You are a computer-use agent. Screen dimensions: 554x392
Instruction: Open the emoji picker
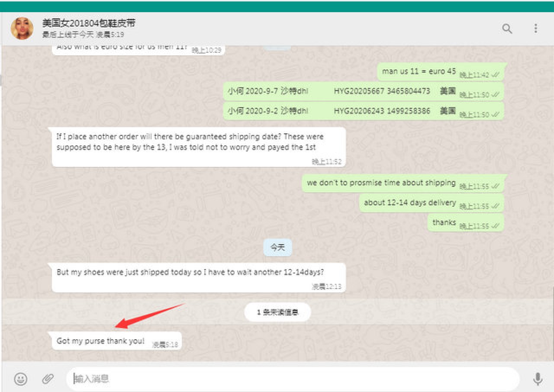20,379
